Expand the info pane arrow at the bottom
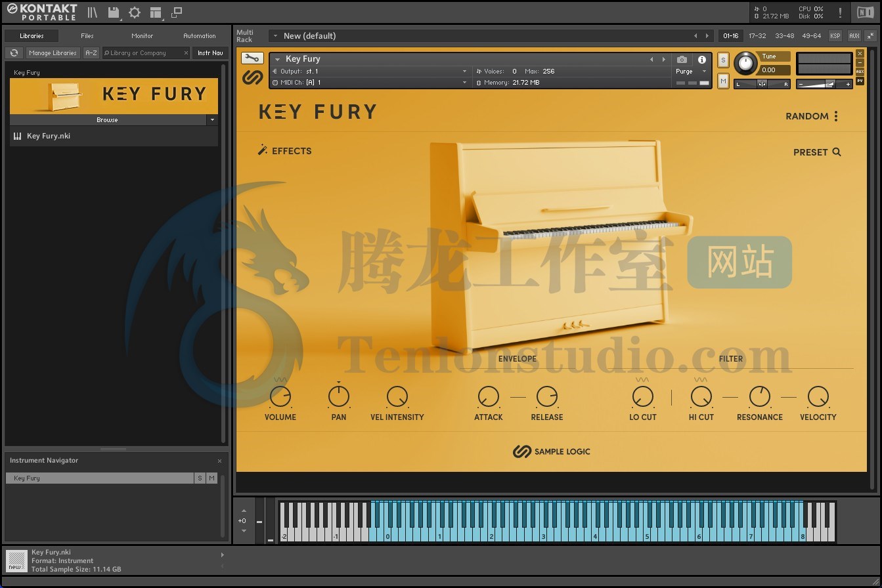Image resolution: width=882 pixels, height=588 pixels. 222,555
